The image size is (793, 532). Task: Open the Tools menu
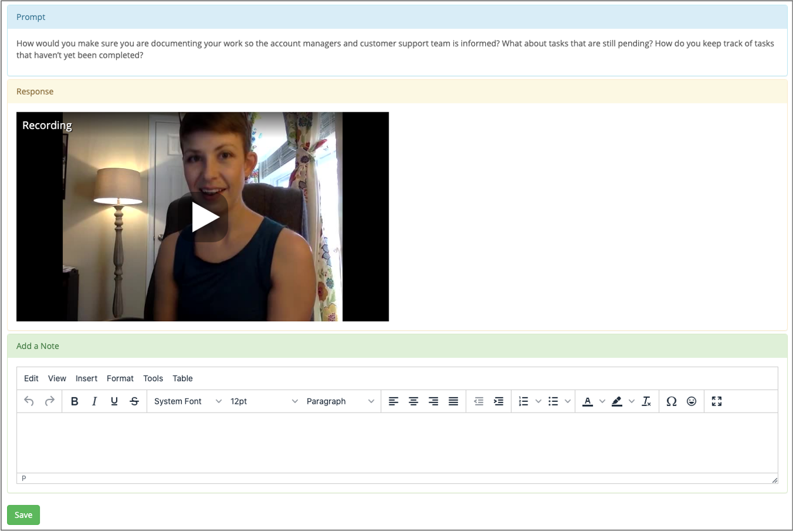(153, 378)
